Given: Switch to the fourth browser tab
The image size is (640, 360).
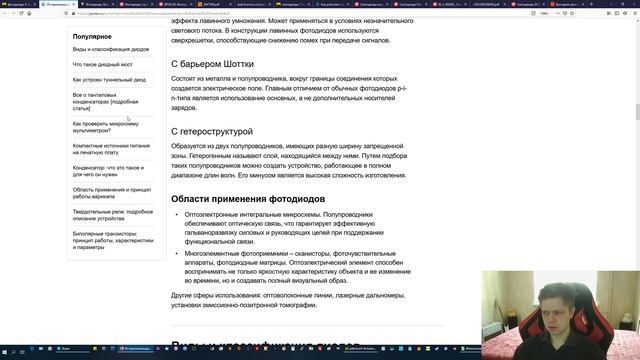Looking at the screenshot, I should (x=136, y=4).
